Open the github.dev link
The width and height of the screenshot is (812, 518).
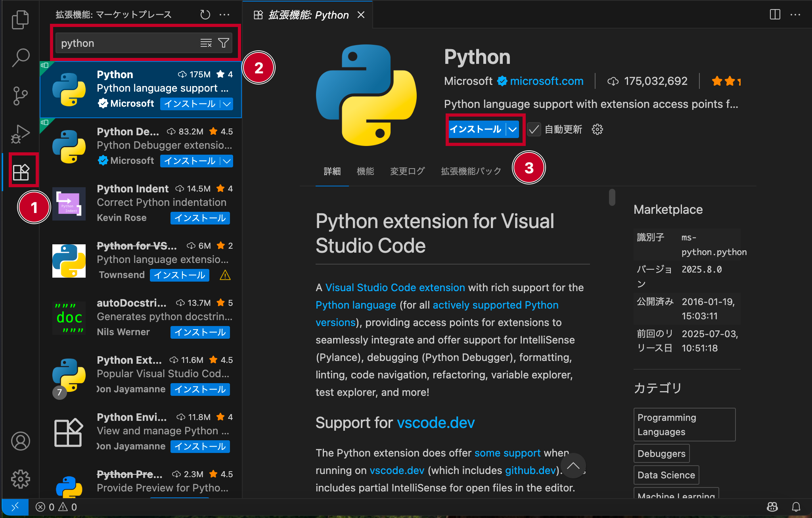530,470
